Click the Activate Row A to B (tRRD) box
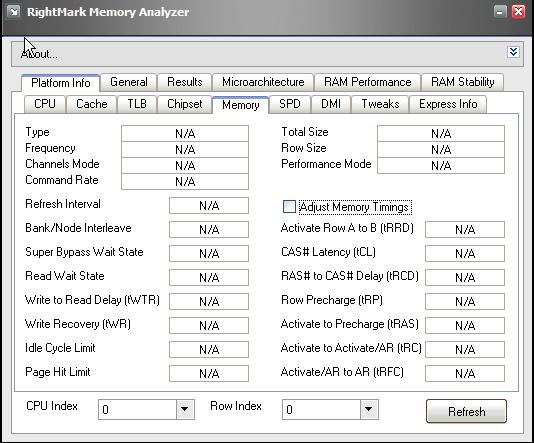 (465, 230)
